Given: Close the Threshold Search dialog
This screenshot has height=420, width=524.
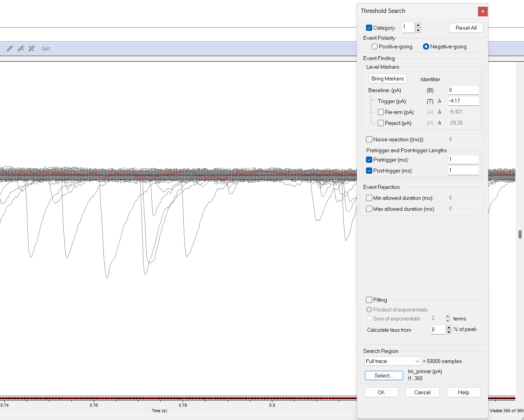Looking at the screenshot, I should click(x=483, y=11).
